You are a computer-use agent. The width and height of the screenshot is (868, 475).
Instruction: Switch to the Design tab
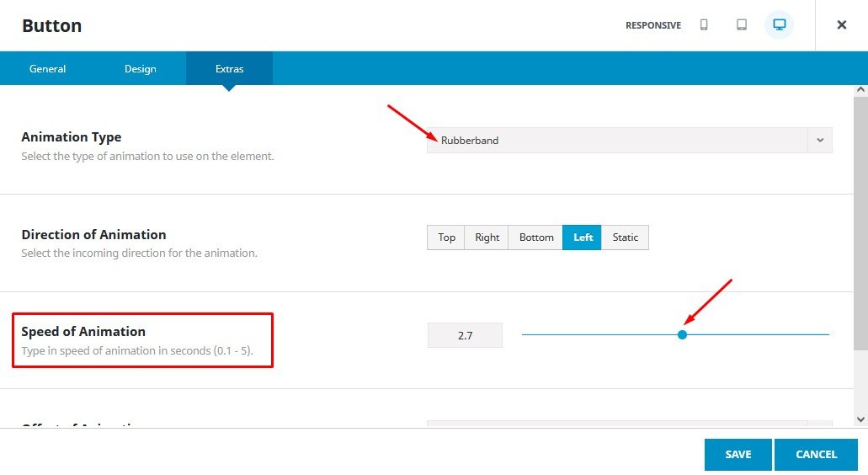click(x=141, y=69)
